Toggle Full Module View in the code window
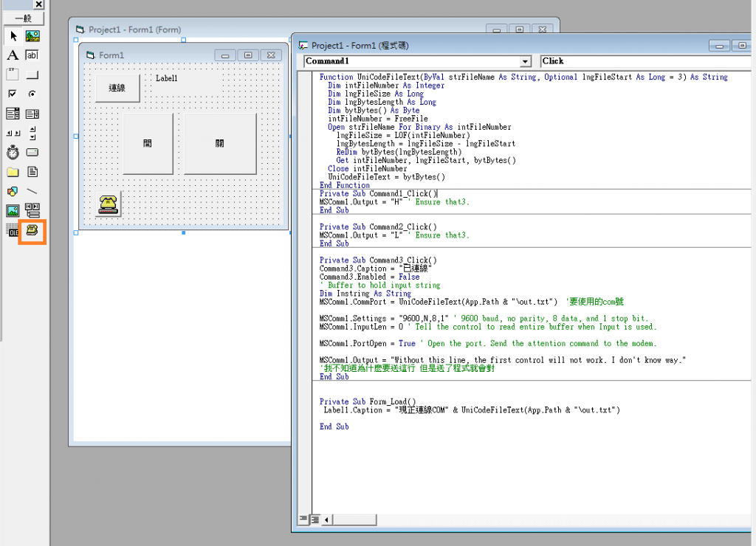 (x=316, y=519)
